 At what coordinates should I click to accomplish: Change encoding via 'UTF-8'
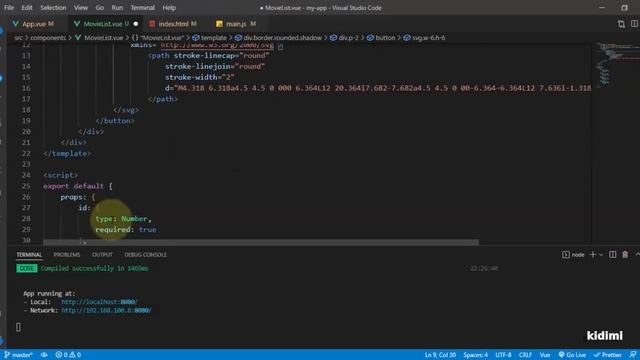click(503, 355)
